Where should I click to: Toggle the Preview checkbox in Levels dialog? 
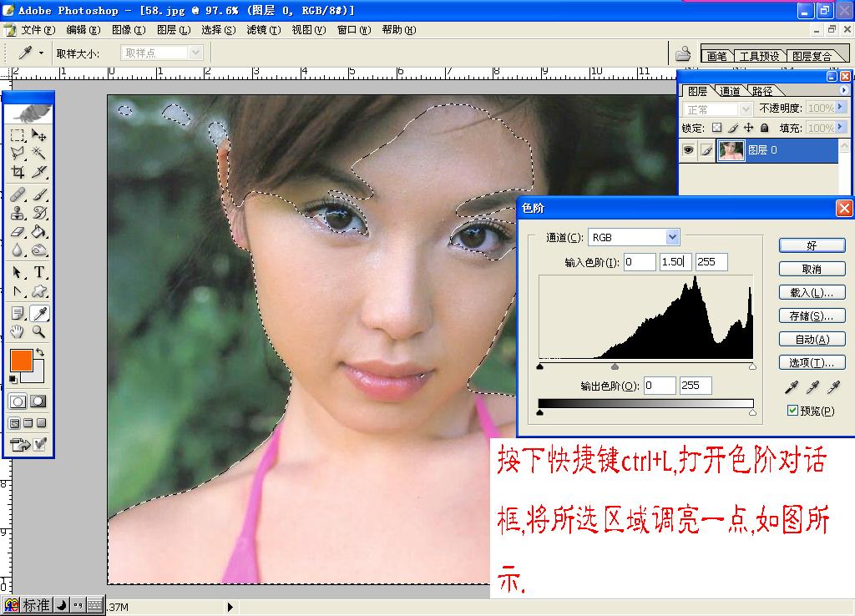pyautogui.click(x=793, y=411)
